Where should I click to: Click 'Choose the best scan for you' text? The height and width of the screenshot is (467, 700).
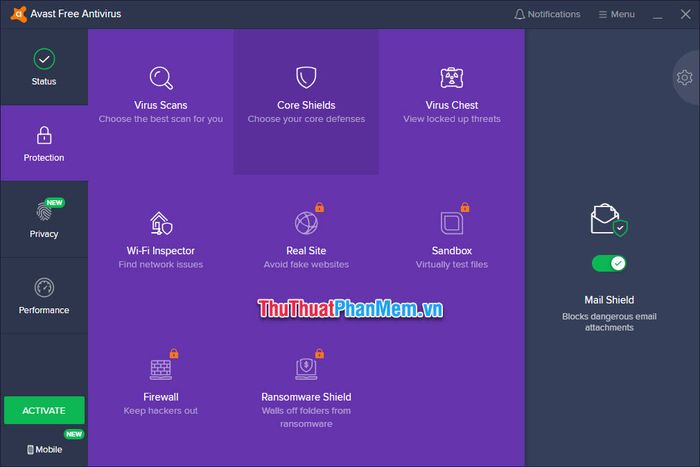(x=161, y=119)
